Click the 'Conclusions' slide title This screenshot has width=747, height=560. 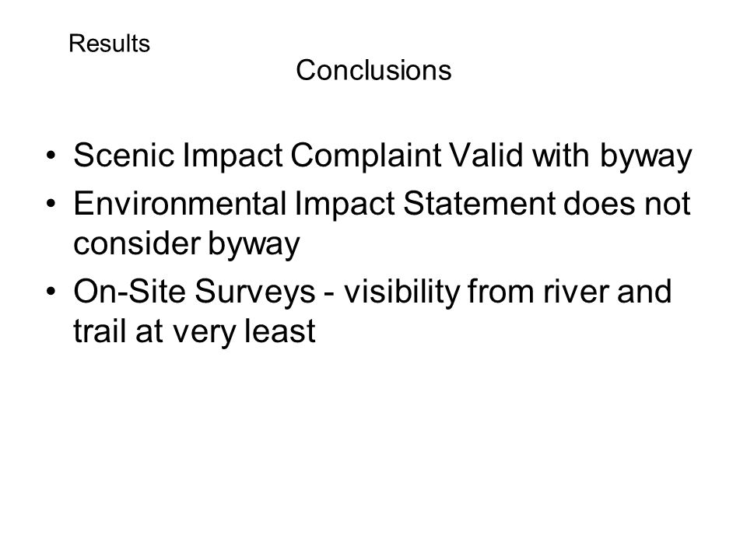[373, 71]
